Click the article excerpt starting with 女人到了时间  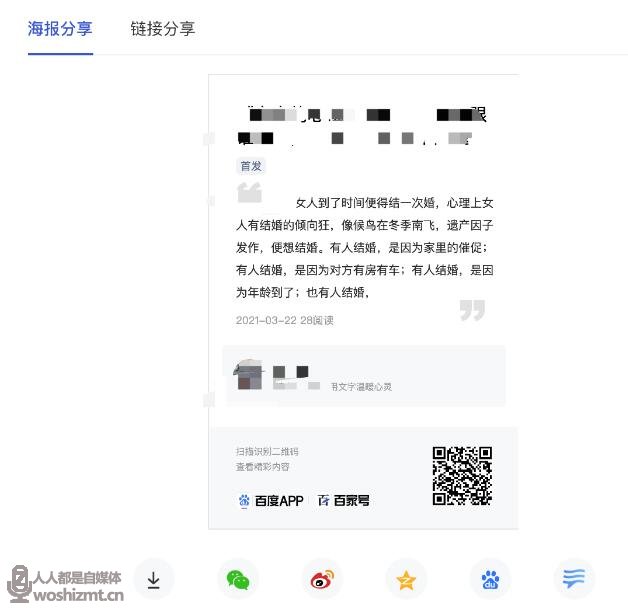pos(364,248)
